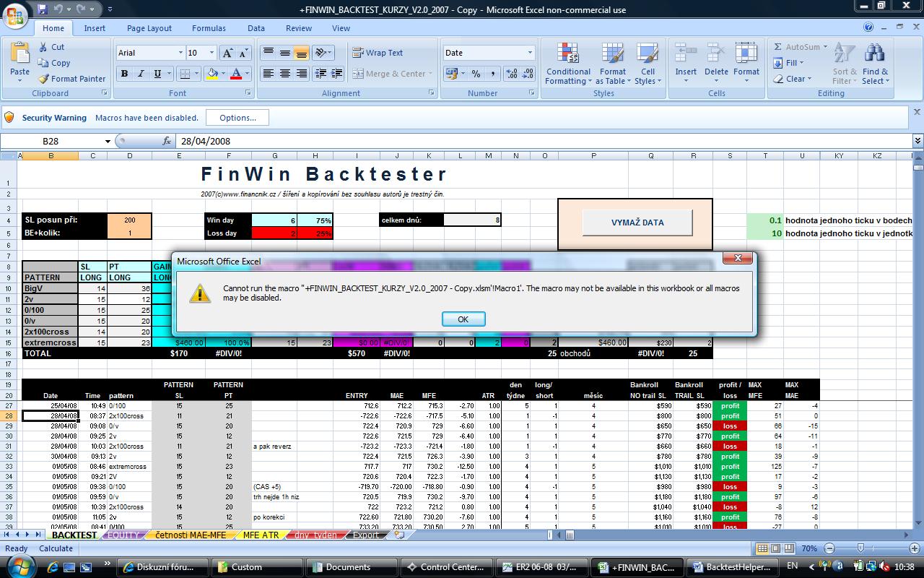The height and width of the screenshot is (578, 924).
Task: Click the VYMAŽ DATA button
Action: coord(637,223)
